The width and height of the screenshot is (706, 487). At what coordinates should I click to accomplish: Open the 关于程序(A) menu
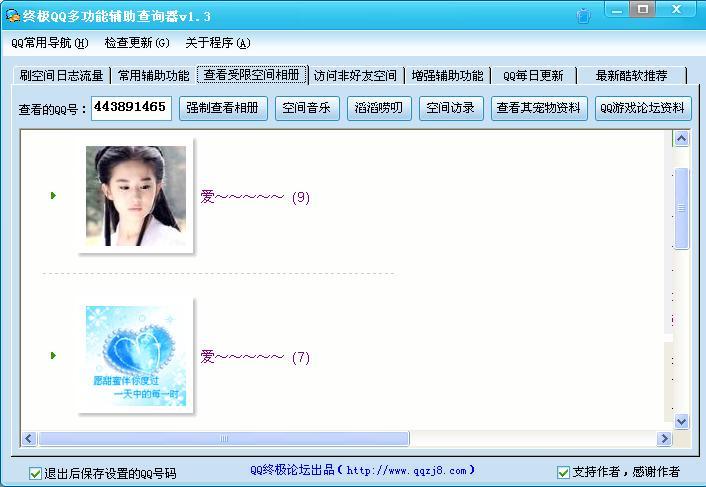pyautogui.click(x=218, y=43)
